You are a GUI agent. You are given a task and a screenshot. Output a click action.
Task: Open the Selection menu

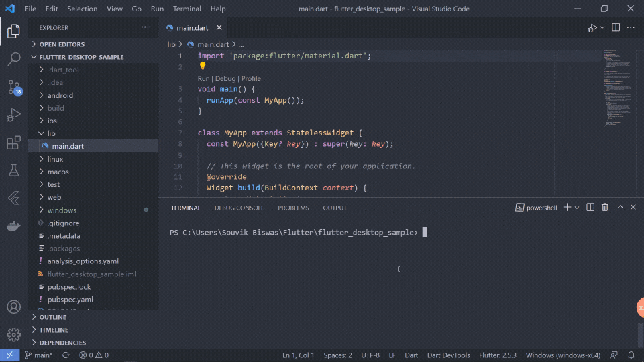tap(82, 9)
